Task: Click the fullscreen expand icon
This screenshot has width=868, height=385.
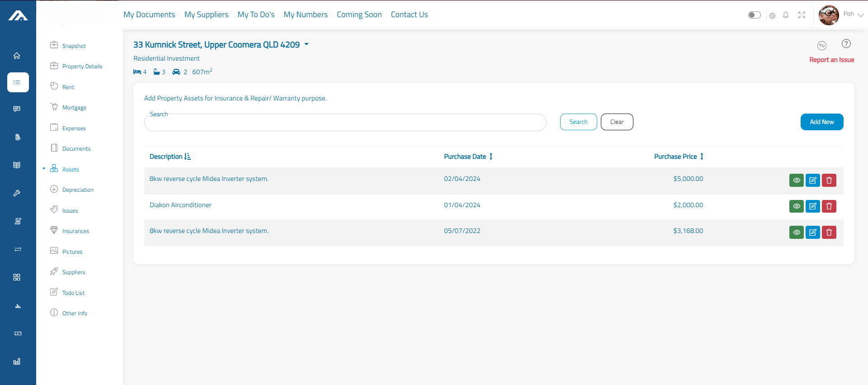Action: 802,15
